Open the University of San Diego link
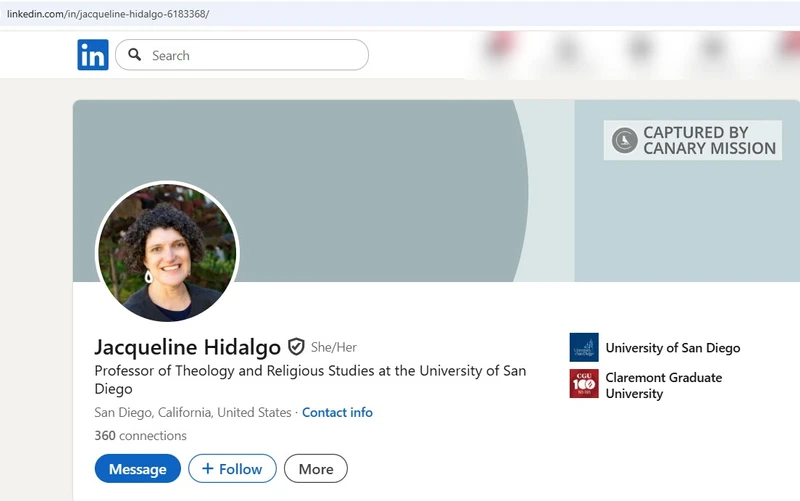The width and height of the screenshot is (800, 501). click(672, 348)
